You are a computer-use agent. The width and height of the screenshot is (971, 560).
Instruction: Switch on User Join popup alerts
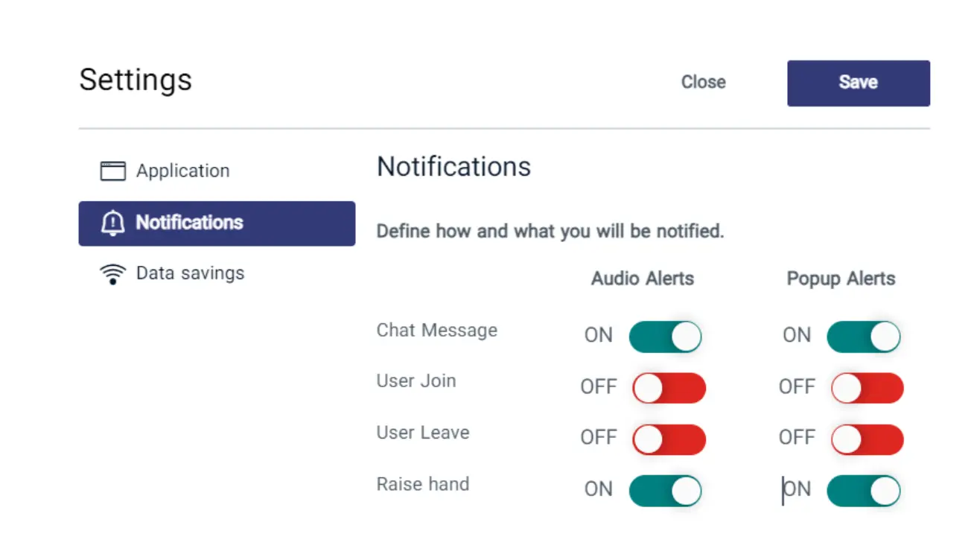coord(867,388)
